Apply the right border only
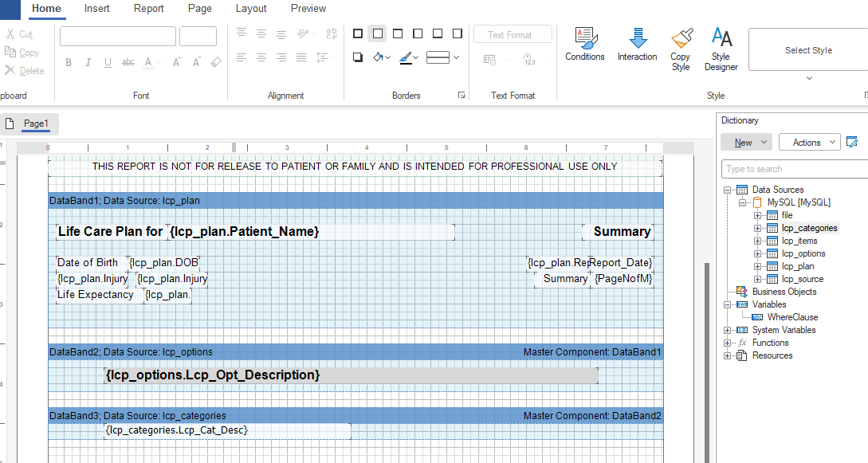 click(x=458, y=33)
